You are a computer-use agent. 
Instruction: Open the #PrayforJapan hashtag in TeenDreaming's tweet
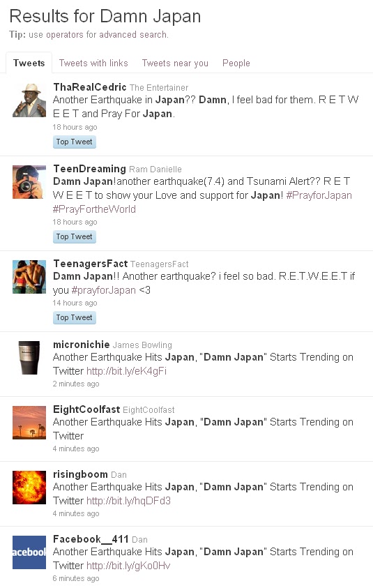319,195
